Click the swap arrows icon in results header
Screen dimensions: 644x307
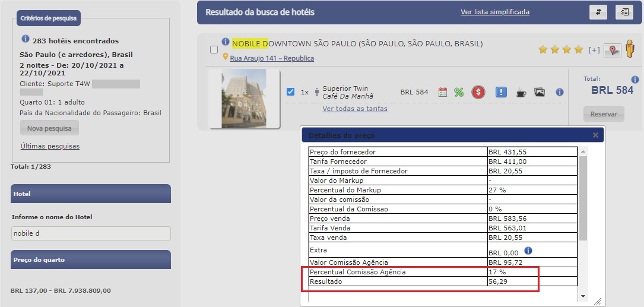click(x=598, y=12)
